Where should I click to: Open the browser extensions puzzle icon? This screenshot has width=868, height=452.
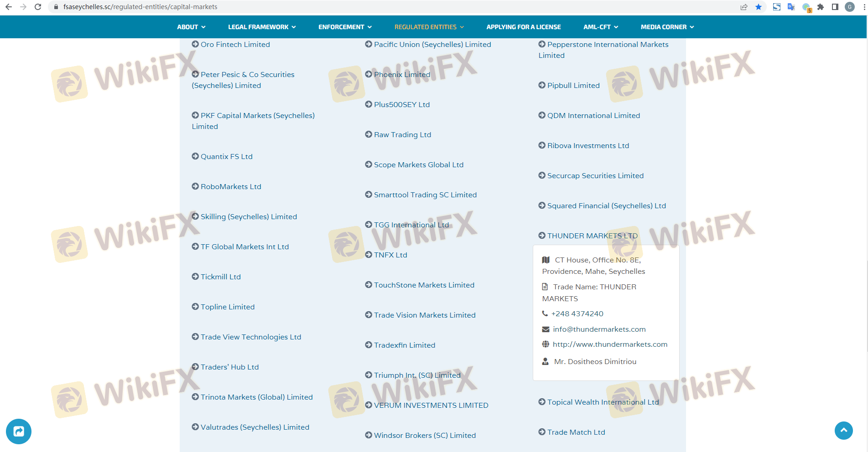821,7
